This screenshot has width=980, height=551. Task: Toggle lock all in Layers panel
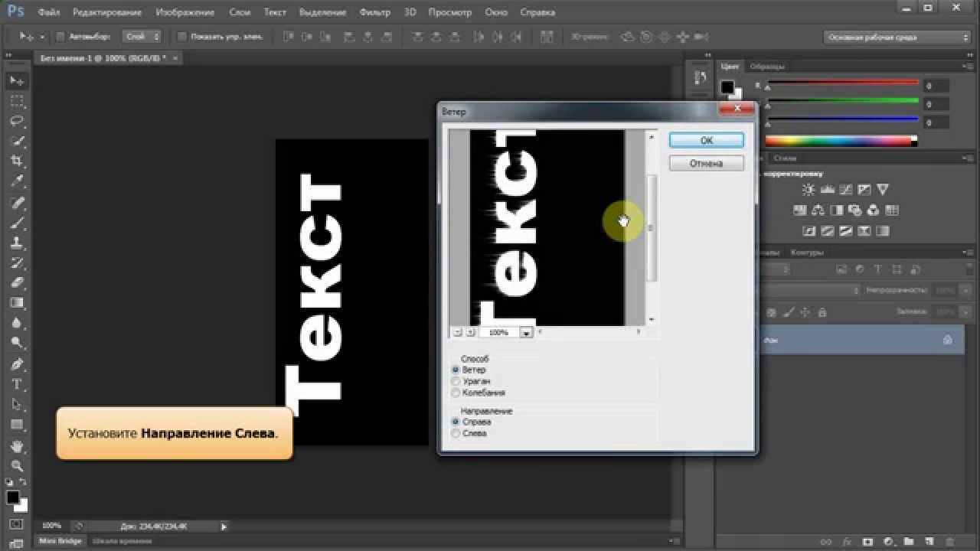point(822,312)
